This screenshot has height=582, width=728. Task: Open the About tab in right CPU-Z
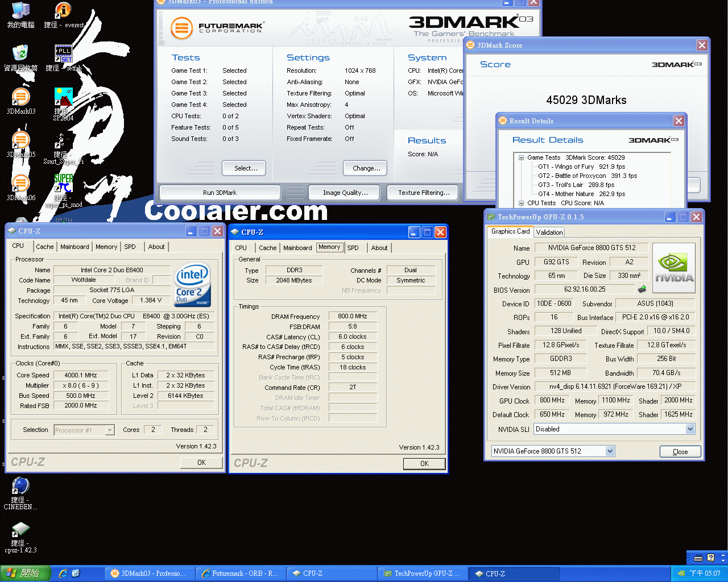tap(379, 248)
